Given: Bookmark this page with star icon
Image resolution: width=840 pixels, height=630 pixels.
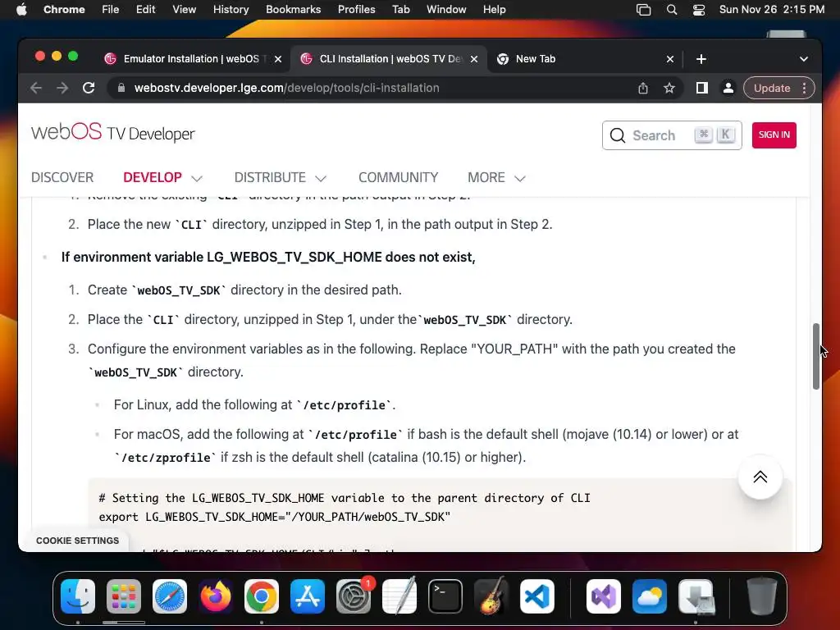Looking at the screenshot, I should point(669,88).
